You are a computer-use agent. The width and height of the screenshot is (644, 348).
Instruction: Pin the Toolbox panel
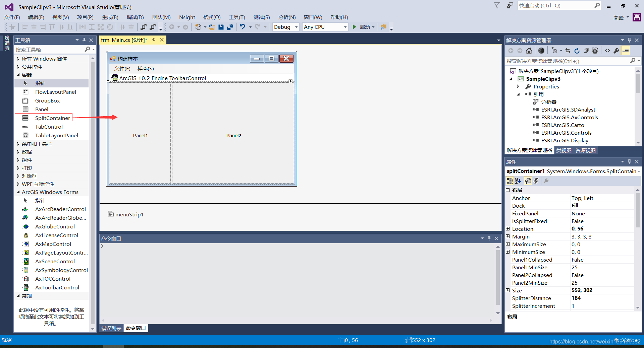(84, 40)
